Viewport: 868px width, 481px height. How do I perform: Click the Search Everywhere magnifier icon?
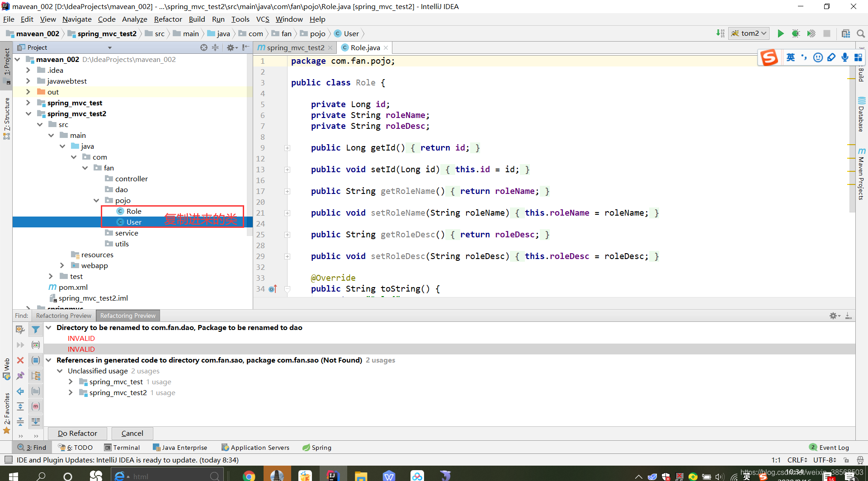[861, 33]
